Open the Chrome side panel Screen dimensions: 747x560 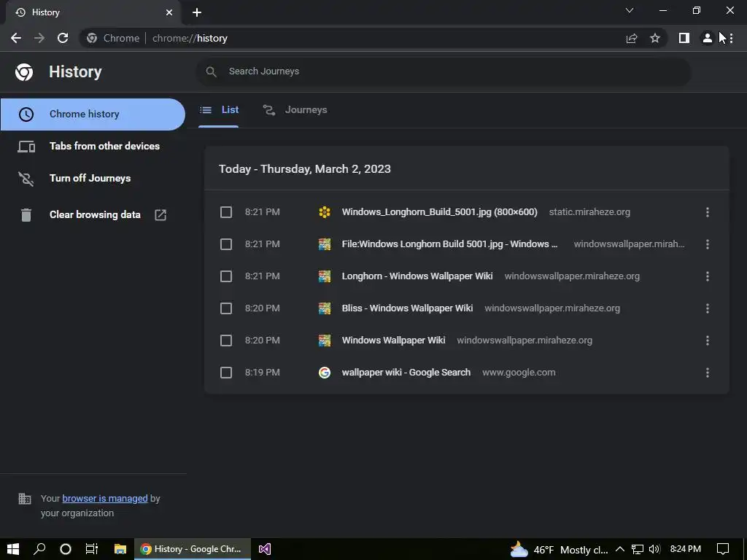click(684, 38)
